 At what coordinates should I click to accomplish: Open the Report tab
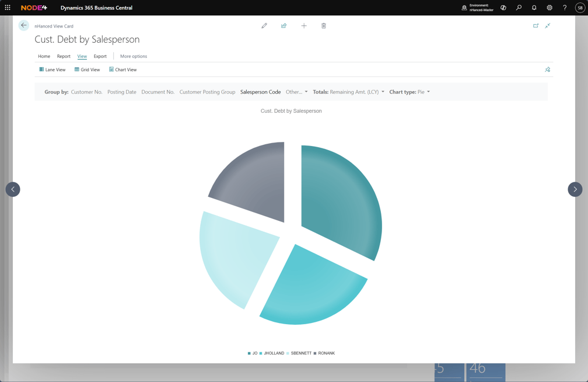64,56
